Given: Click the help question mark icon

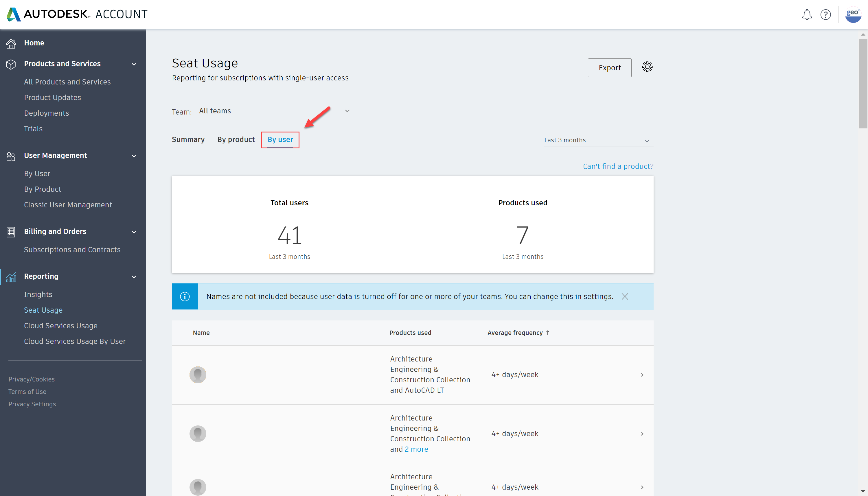Looking at the screenshot, I should (825, 15).
